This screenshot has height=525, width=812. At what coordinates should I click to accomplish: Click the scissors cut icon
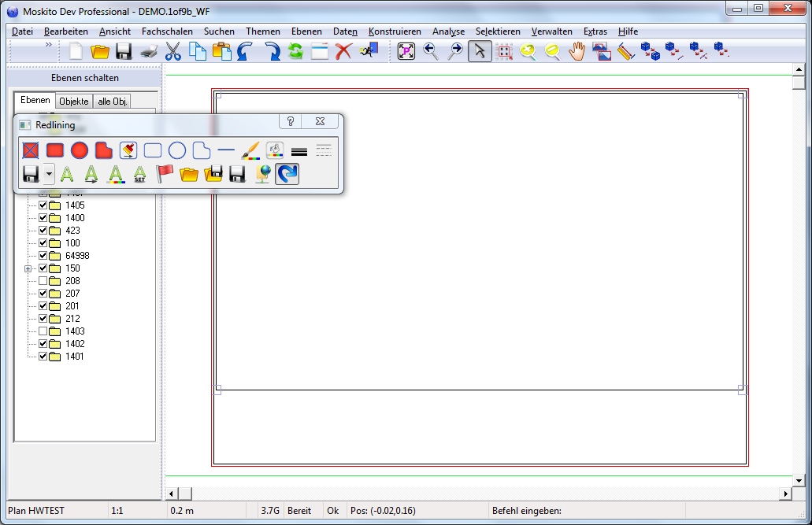(x=172, y=52)
